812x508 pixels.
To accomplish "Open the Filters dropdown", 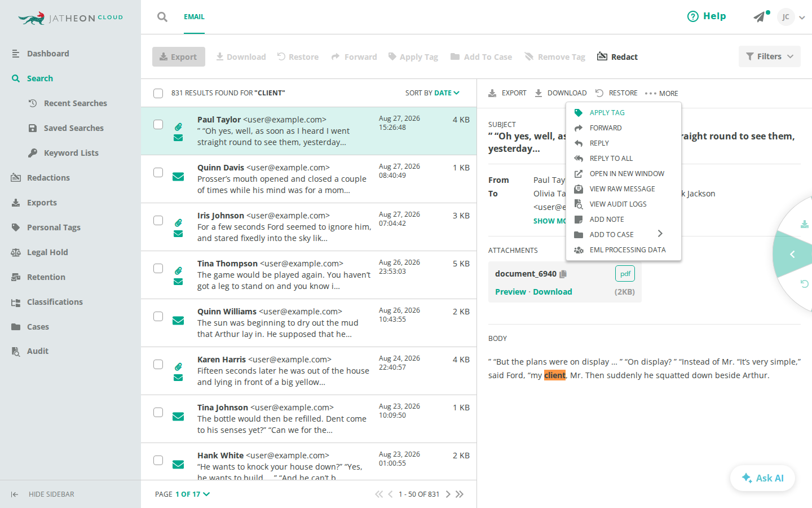I will coord(770,56).
